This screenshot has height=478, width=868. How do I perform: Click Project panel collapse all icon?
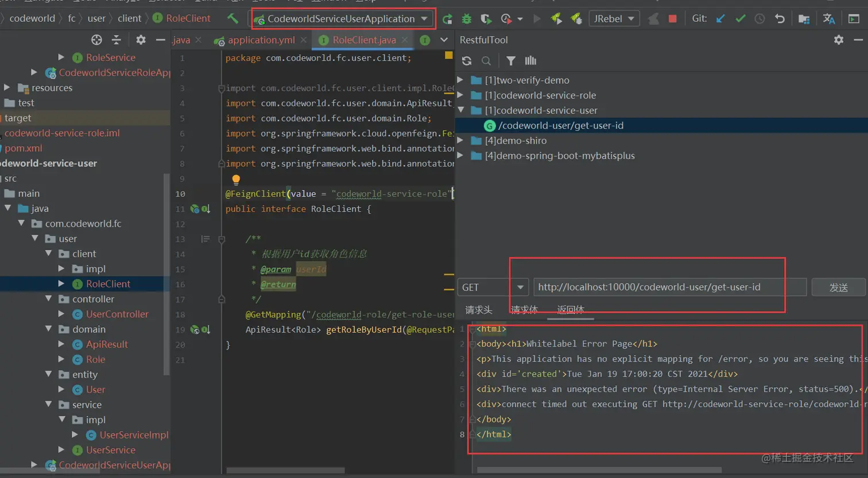click(117, 40)
